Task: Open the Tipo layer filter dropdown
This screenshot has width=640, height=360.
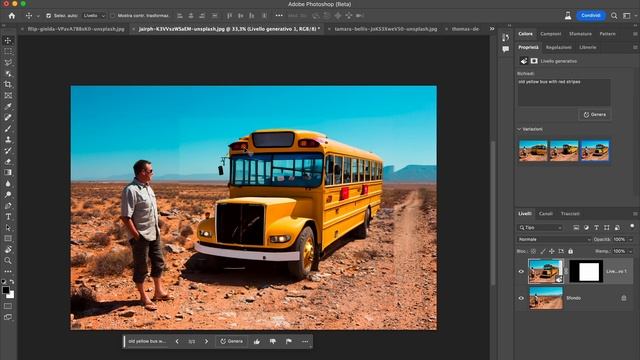Action: (x=540, y=227)
